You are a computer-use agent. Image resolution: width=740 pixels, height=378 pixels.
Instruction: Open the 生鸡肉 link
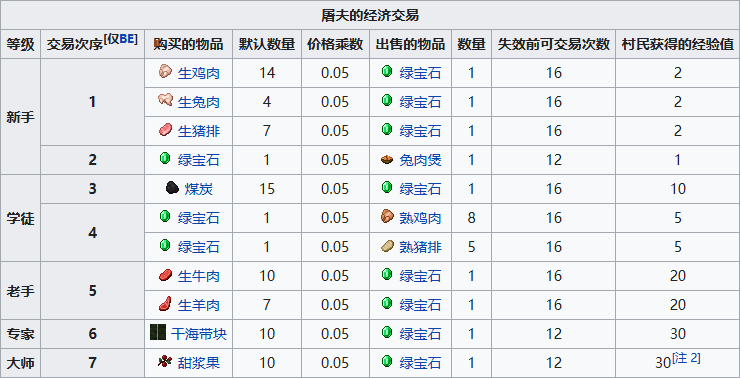199,73
